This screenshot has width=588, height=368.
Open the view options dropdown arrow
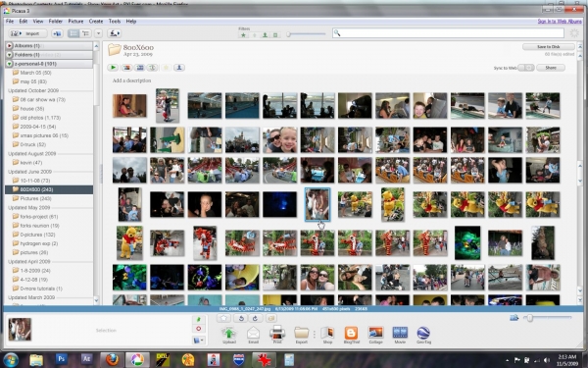[x=98, y=33]
